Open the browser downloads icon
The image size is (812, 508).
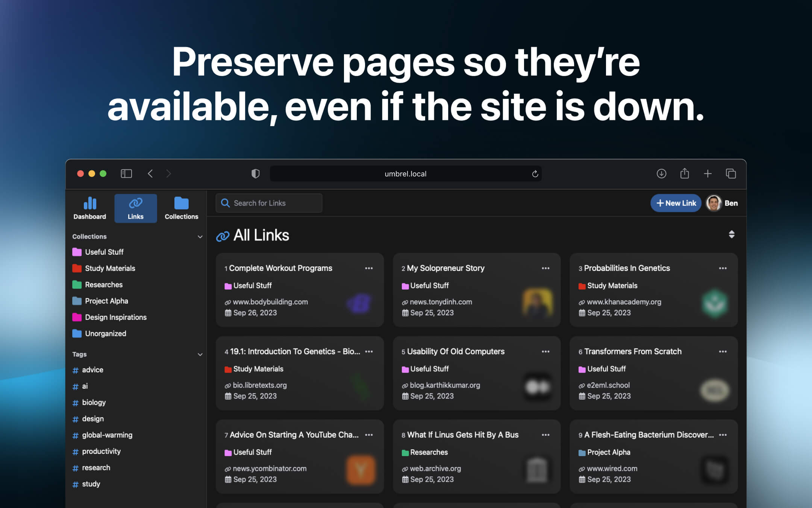(661, 173)
